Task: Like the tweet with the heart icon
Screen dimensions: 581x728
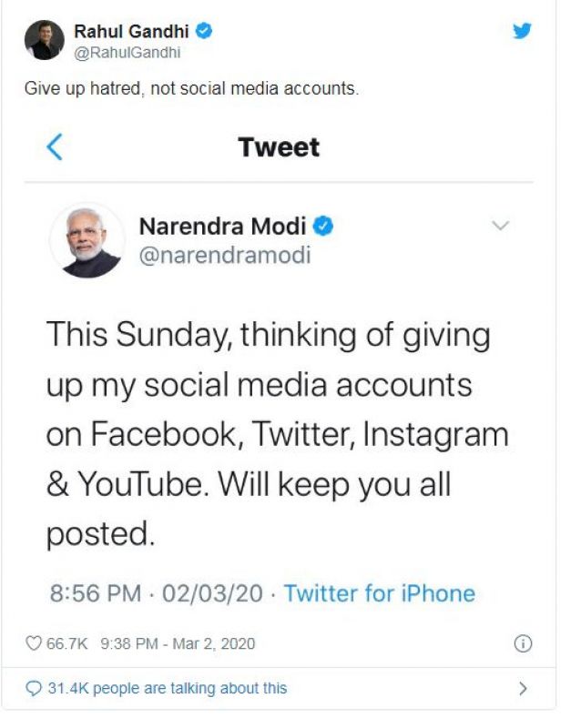Action: click(x=34, y=643)
